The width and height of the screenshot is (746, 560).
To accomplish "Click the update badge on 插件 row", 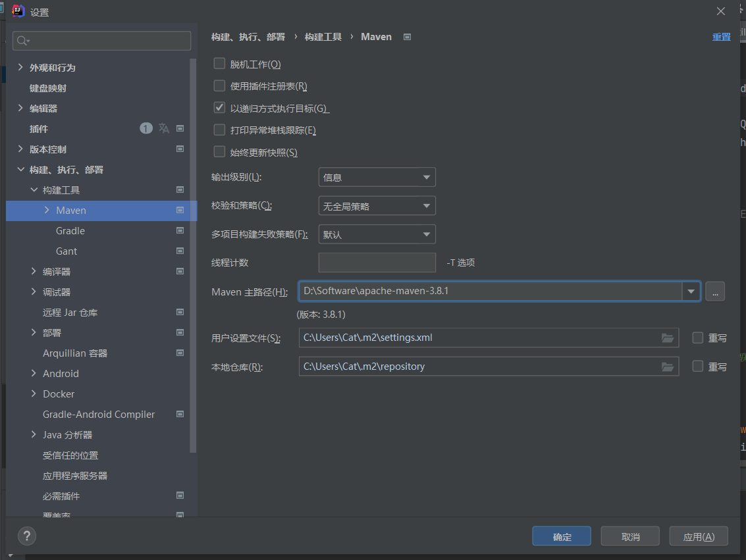I will [146, 128].
